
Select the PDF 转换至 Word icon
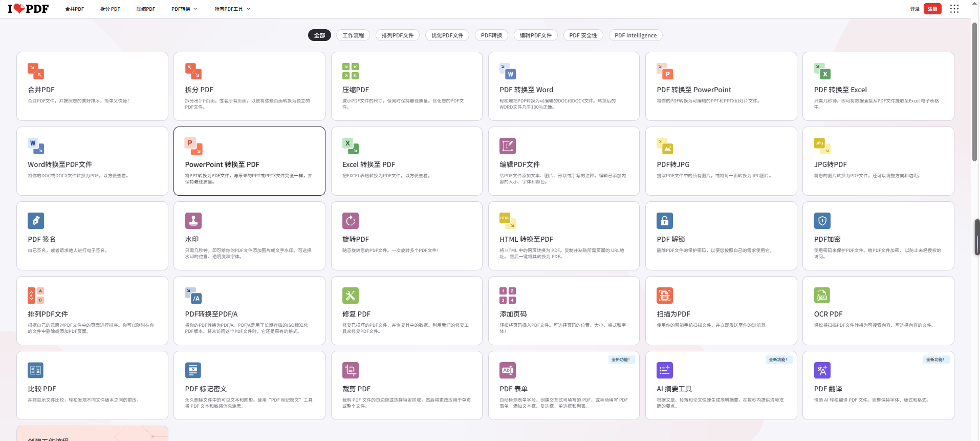point(508,71)
